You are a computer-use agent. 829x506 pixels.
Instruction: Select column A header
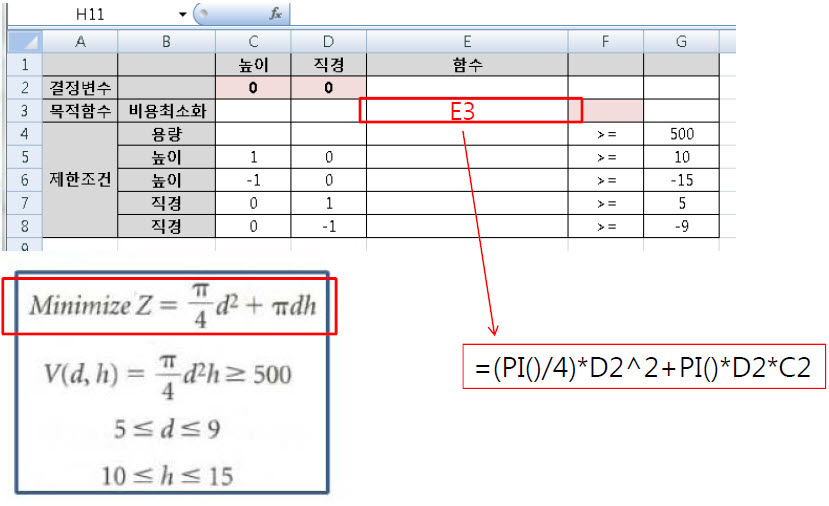click(80, 41)
